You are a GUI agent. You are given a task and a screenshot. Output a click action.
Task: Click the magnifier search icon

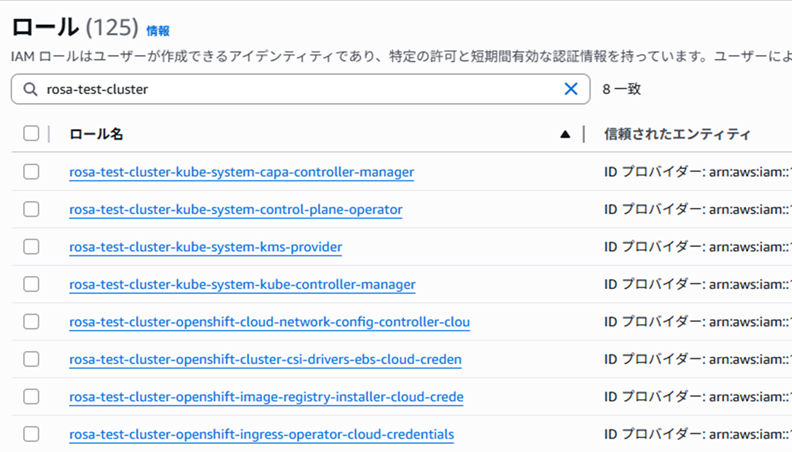[x=29, y=89]
